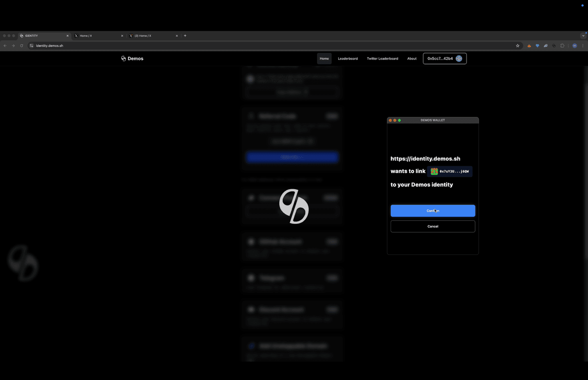The width and height of the screenshot is (588, 380).
Task: Open the three-dot browser menu
Action: pyautogui.click(x=583, y=46)
